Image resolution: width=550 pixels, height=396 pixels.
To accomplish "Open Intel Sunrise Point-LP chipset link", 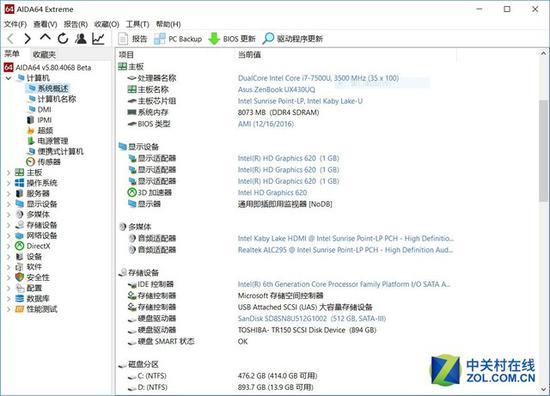I will click(300, 101).
